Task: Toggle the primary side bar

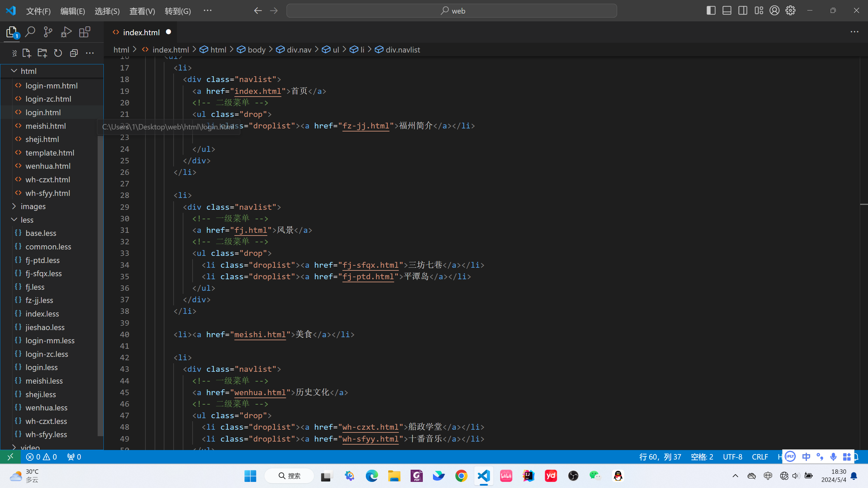Action: coord(711,11)
